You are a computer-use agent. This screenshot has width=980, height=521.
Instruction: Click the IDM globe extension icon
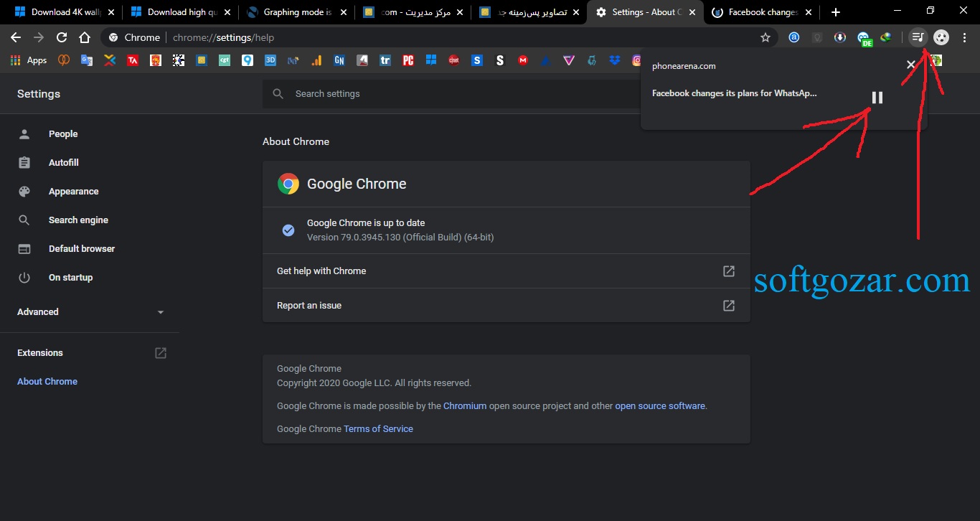coord(887,37)
